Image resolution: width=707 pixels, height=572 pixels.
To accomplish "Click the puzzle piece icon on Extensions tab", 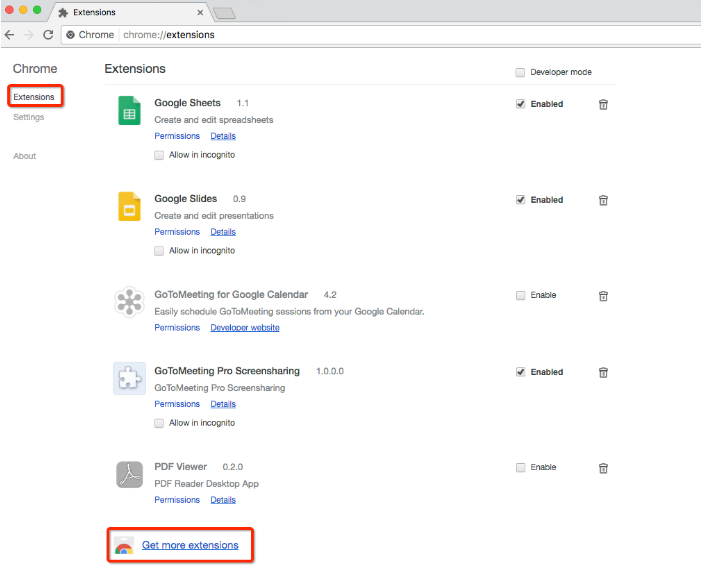I will [63, 13].
